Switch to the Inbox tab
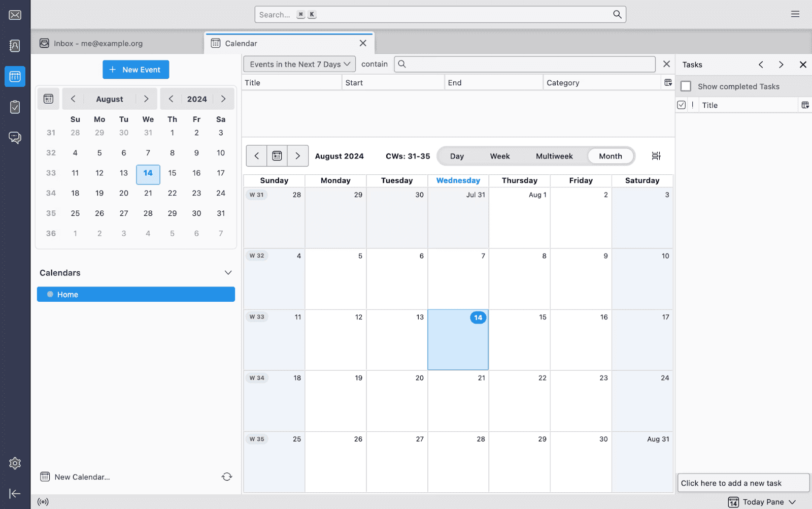812x509 pixels. (x=96, y=43)
